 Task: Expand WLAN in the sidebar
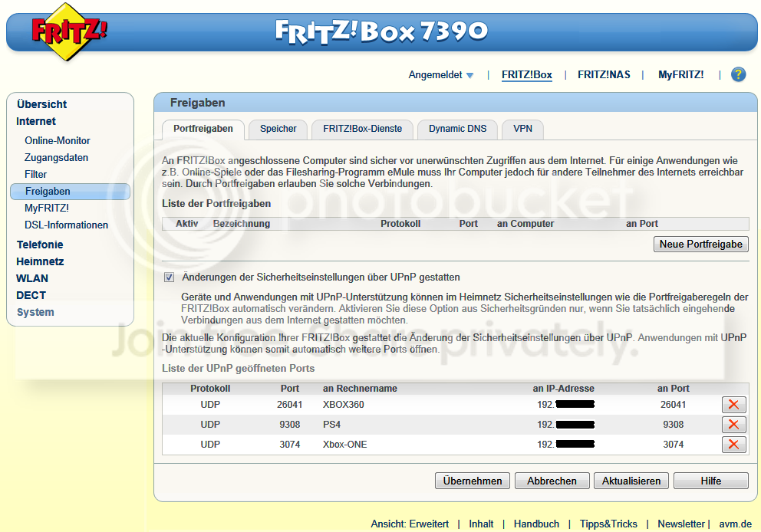(x=32, y=278)
